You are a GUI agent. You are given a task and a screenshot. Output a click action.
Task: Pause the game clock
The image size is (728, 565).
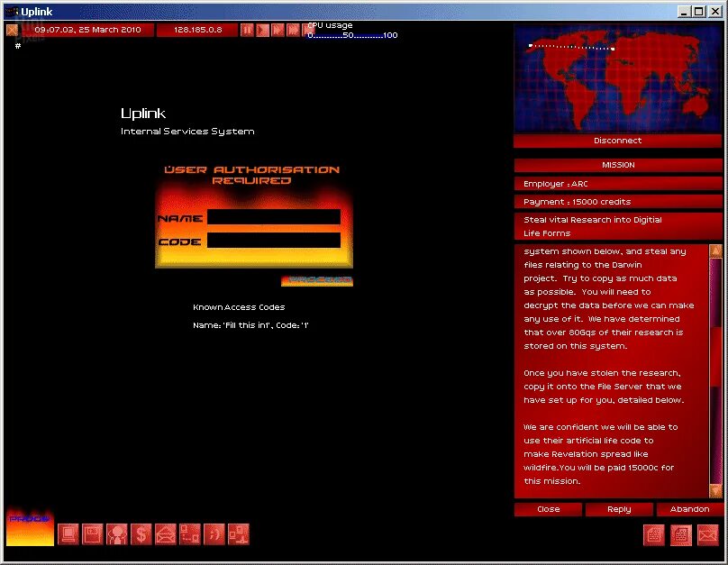point(248,30)
